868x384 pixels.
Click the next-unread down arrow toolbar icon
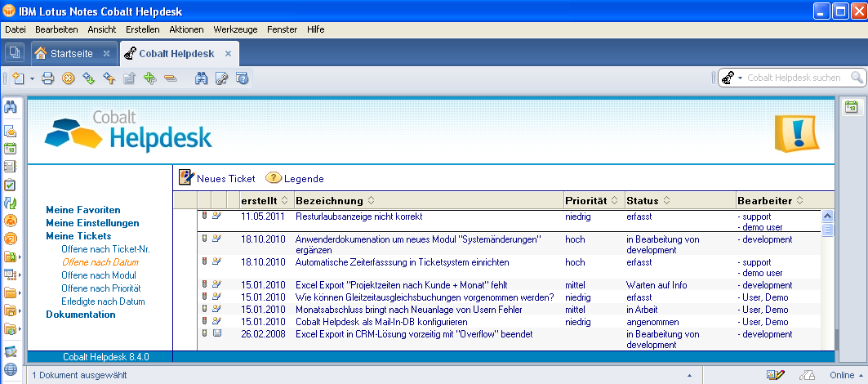point(88,78)
